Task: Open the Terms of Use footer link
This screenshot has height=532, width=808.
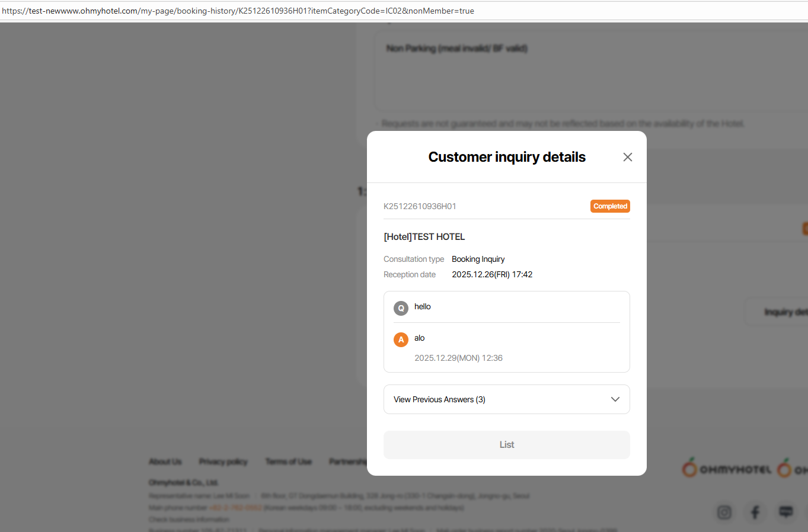Action: [x=289, y=462]
